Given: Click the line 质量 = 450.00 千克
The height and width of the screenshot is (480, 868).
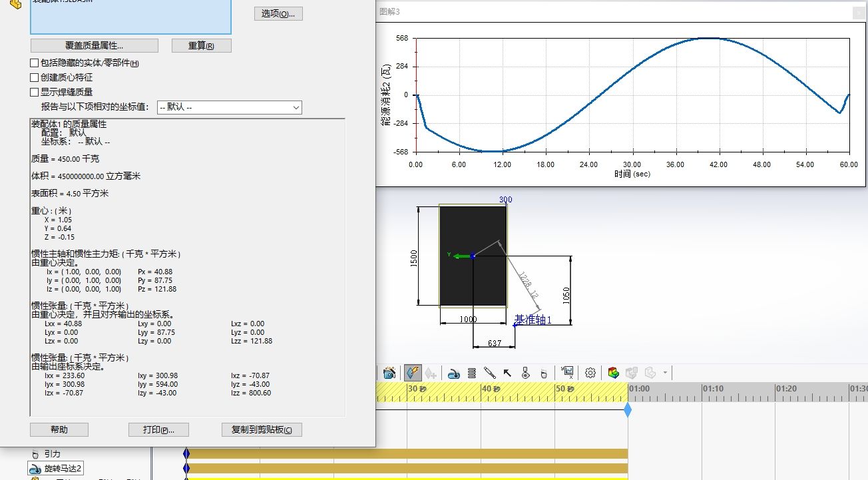Looking at the screenshot, I should click(65, 159).
